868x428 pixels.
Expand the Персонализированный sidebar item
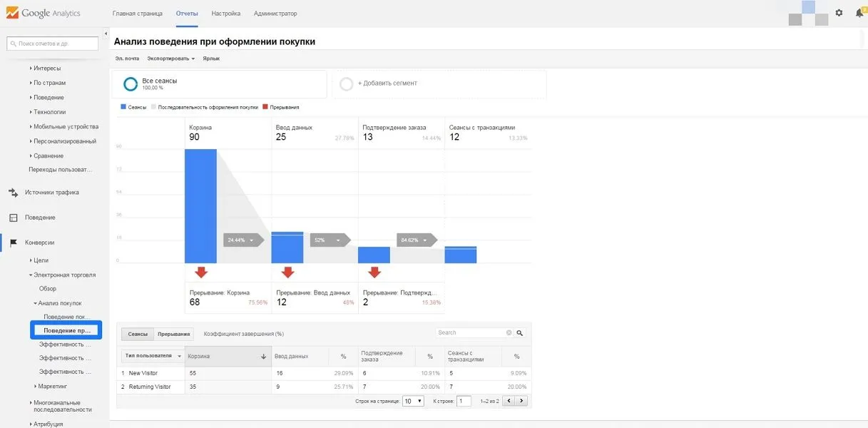pos(63,141)
